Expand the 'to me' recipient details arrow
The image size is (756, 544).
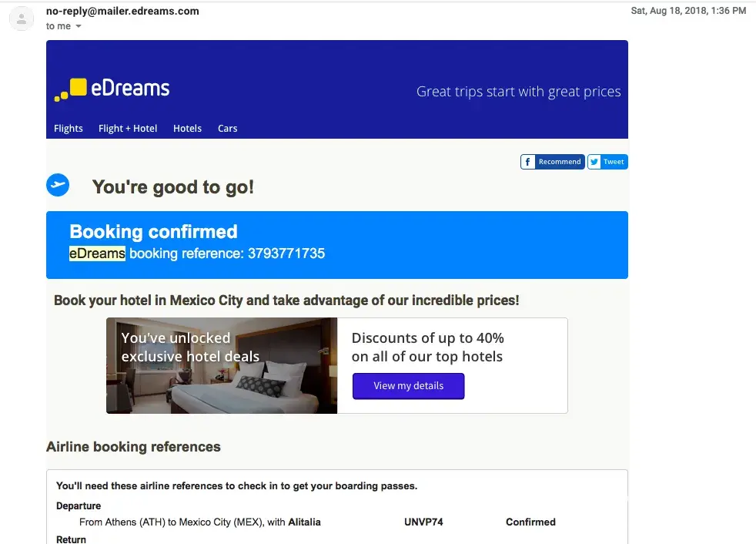point(78,26)
